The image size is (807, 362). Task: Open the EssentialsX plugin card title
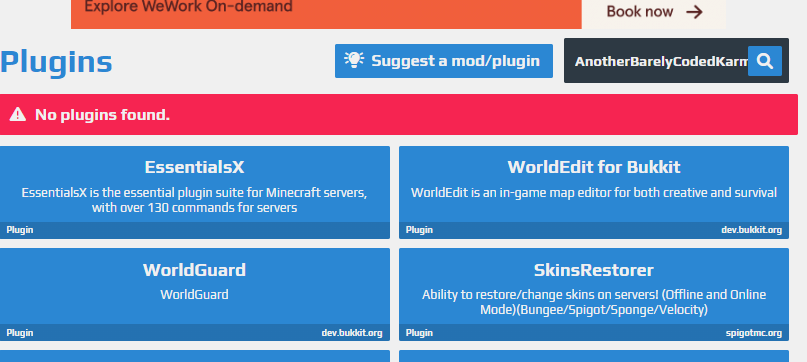click(x=195, y=167)
